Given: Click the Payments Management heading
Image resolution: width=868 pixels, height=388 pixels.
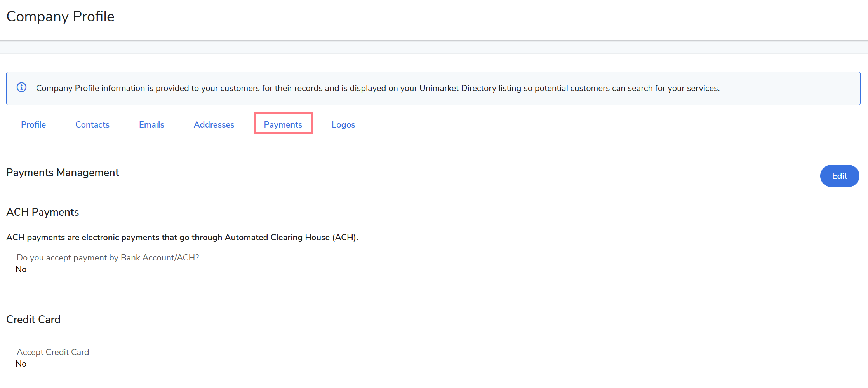Looking at the screenshot, I should [63, 173].
